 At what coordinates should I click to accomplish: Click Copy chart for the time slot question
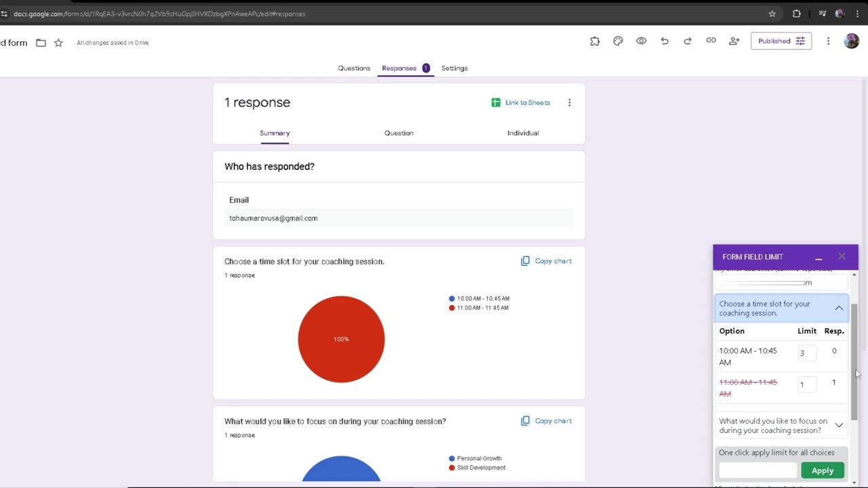tap(553, 261)
